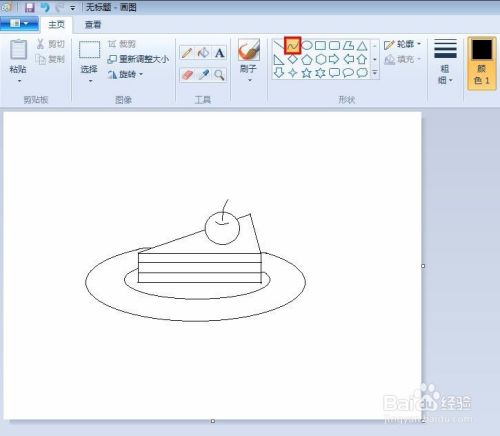500x436 pixels.
Task: Choose the Cloud callout shape
Action: tap(362, 73)
